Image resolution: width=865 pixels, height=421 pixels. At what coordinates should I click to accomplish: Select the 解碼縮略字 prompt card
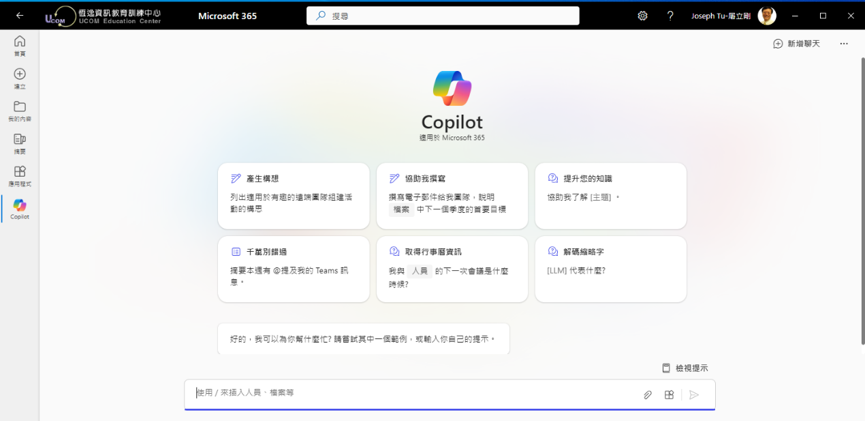click(611, 269)
